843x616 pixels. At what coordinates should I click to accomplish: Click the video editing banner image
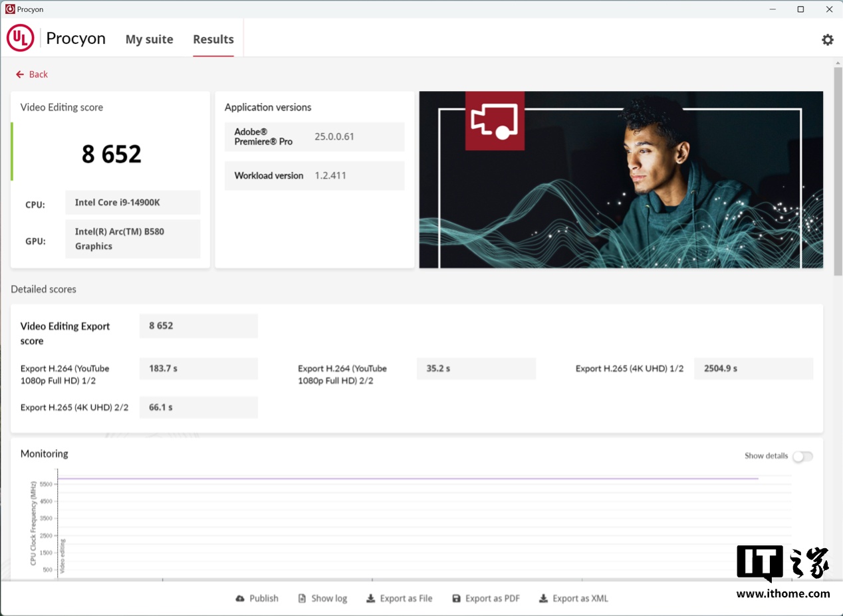pyautogui.click(x=620, y=179)
